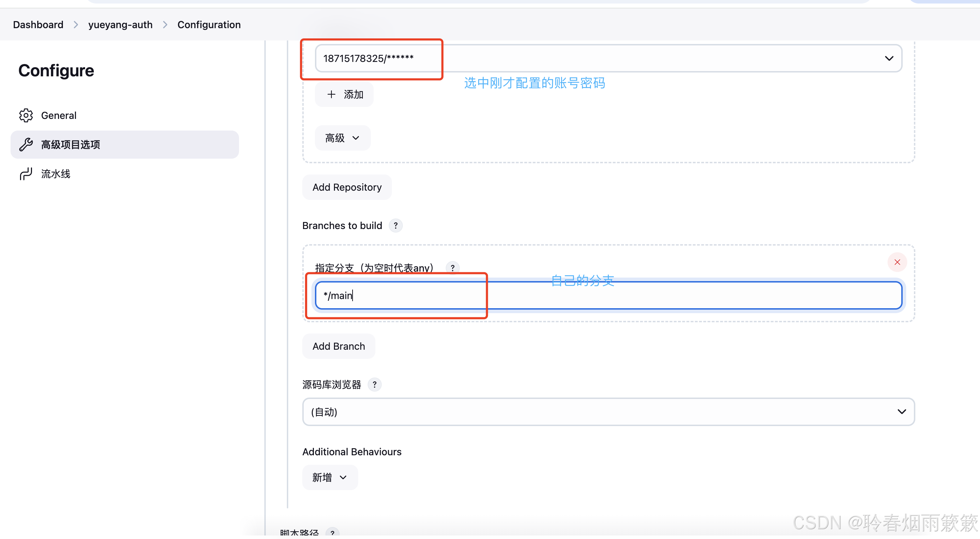Screen dimensions: 980x539
Task: Open the 源码库浏览器 (自动) dropdown
Action: pyautogui.click(x=608, y=412)
